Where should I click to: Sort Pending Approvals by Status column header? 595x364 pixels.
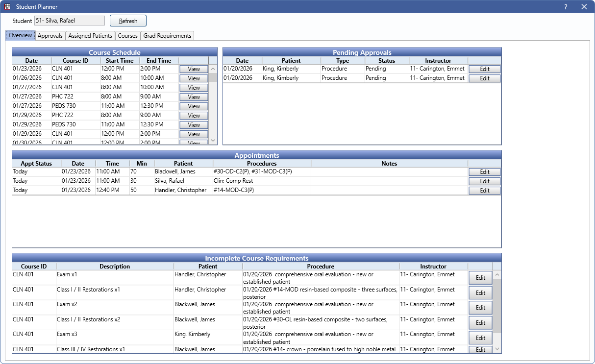tap(386, 61)
